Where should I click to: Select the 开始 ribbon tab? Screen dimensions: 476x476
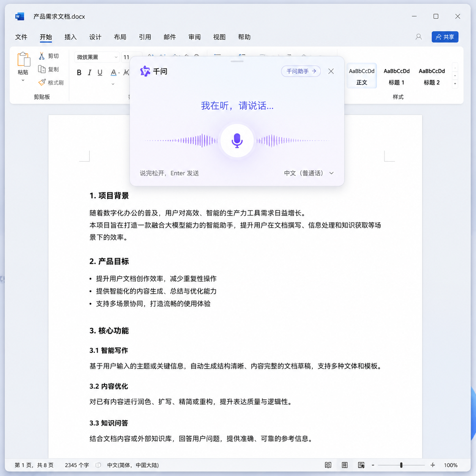(46, 37)
